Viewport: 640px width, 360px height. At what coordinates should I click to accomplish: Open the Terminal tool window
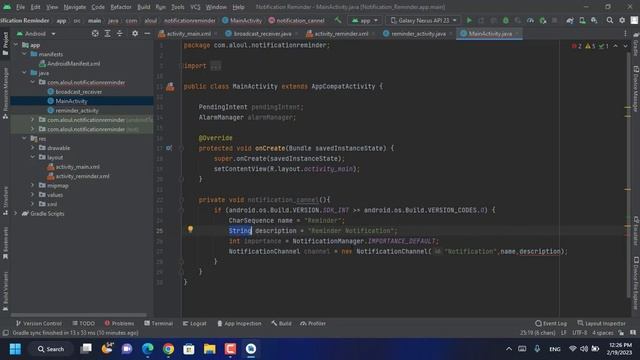tap(158, 323)
